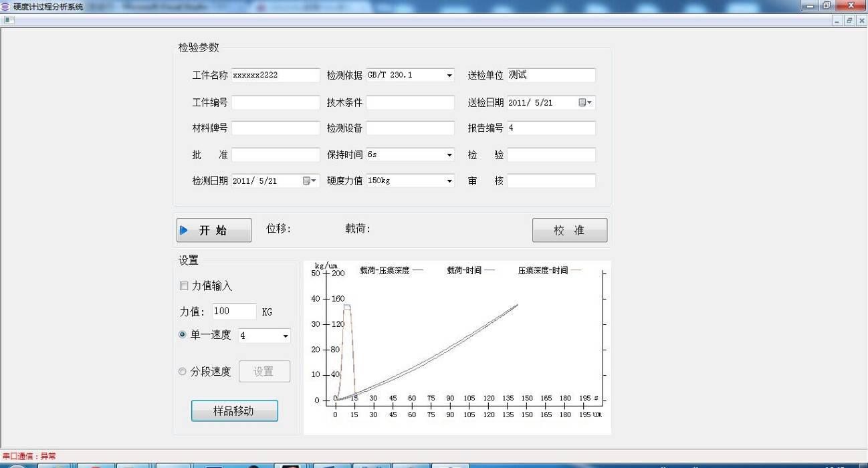The width and height of the screenshot is (868, 468).
Task: Select the 单一速度 radio option
Action: (183, 335)
